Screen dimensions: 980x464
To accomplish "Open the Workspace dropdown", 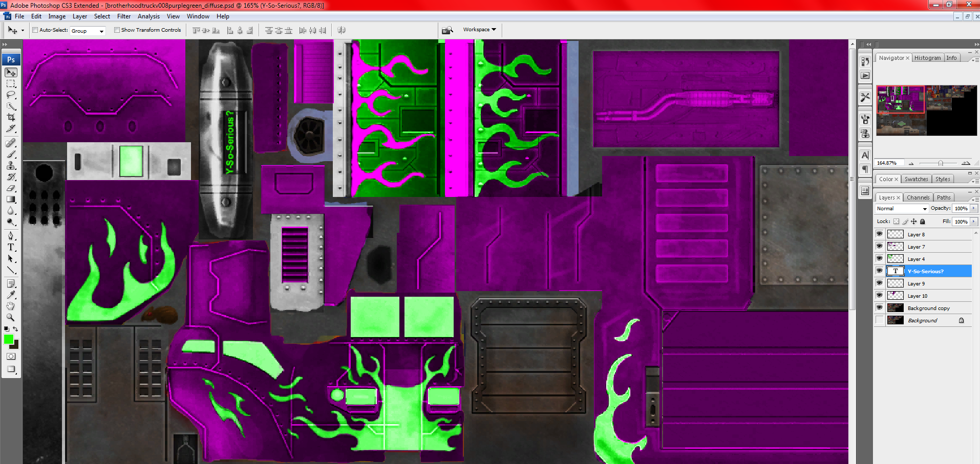I will tap(480, 30).
